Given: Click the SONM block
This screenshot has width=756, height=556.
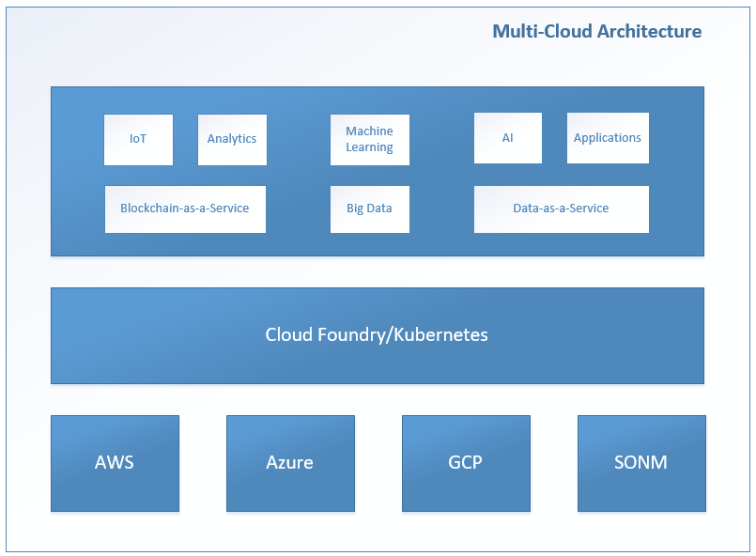Looking at the screenshot, I should click(641, 463).
